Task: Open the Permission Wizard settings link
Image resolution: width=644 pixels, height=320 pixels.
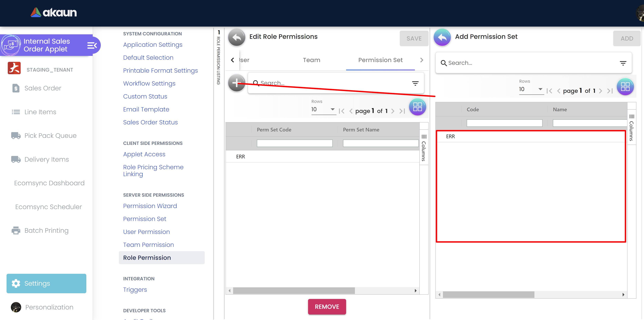Action: [150, 206]
